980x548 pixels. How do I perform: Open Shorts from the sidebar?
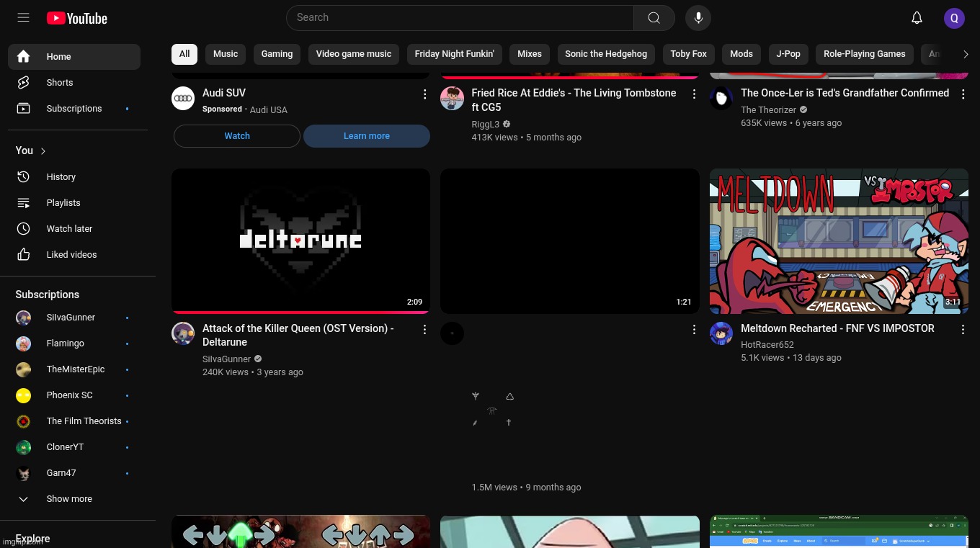(74, 83)
